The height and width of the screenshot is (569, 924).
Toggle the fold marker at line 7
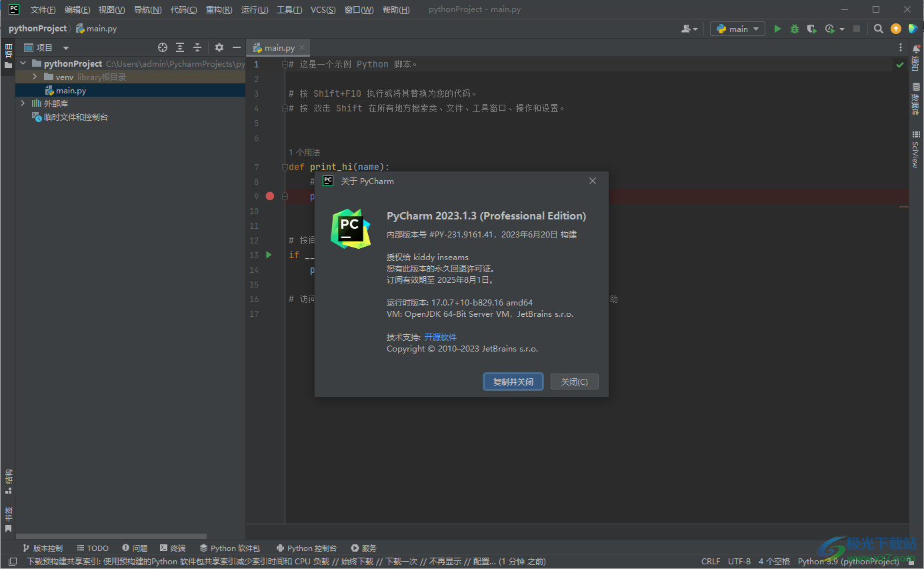tap(284, 167)
